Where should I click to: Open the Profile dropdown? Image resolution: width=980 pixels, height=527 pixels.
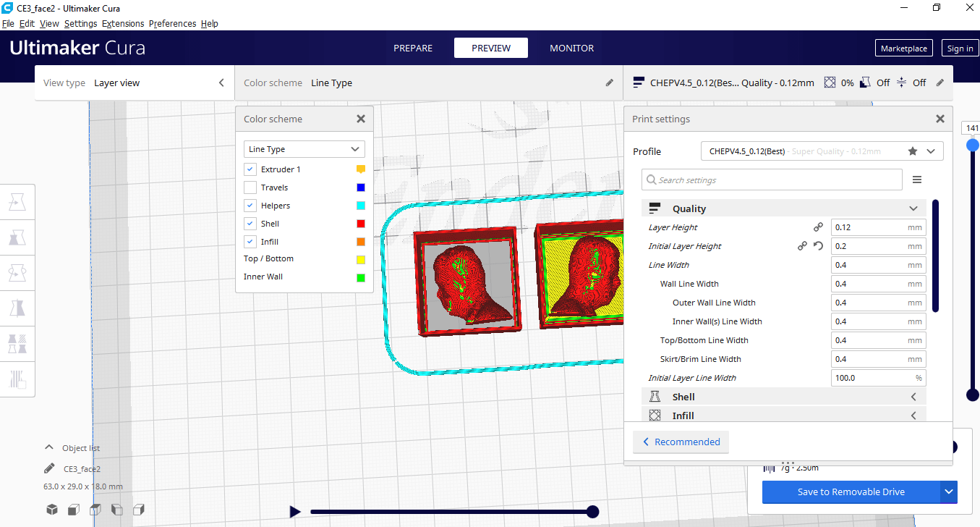click(x=822, y=151)
